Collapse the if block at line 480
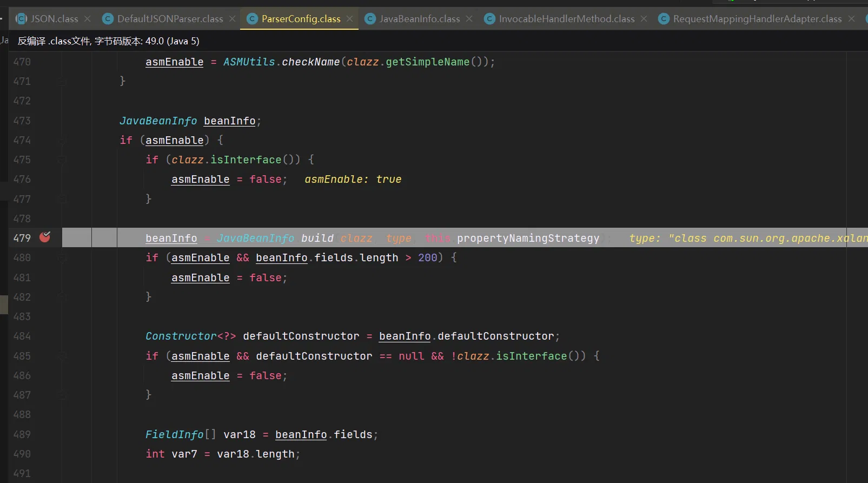 point(62,258)
